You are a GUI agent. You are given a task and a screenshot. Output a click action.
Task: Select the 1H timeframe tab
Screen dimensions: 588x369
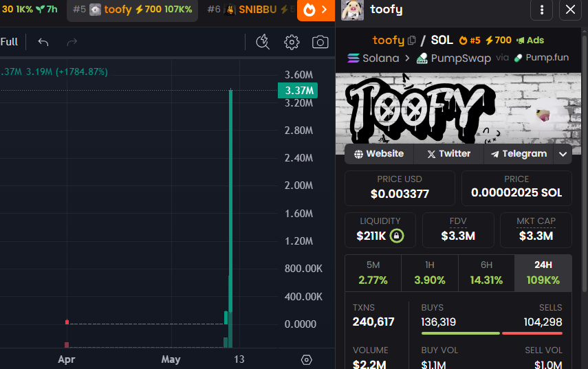[x=430, y=273]
